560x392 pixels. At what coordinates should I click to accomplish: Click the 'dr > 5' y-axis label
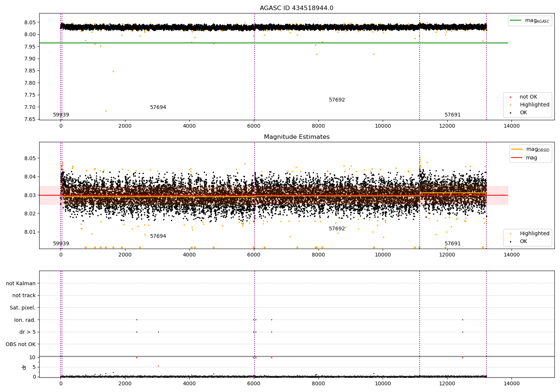pos(28,332)
